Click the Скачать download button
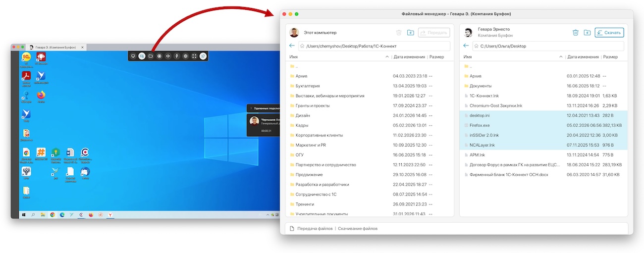This screenshot has width=644, height=253. [609, 33]
